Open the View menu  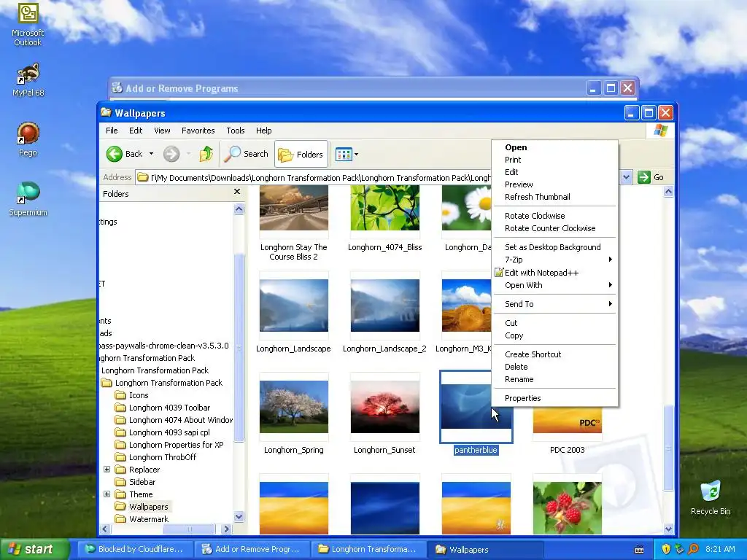pos(162,131)
